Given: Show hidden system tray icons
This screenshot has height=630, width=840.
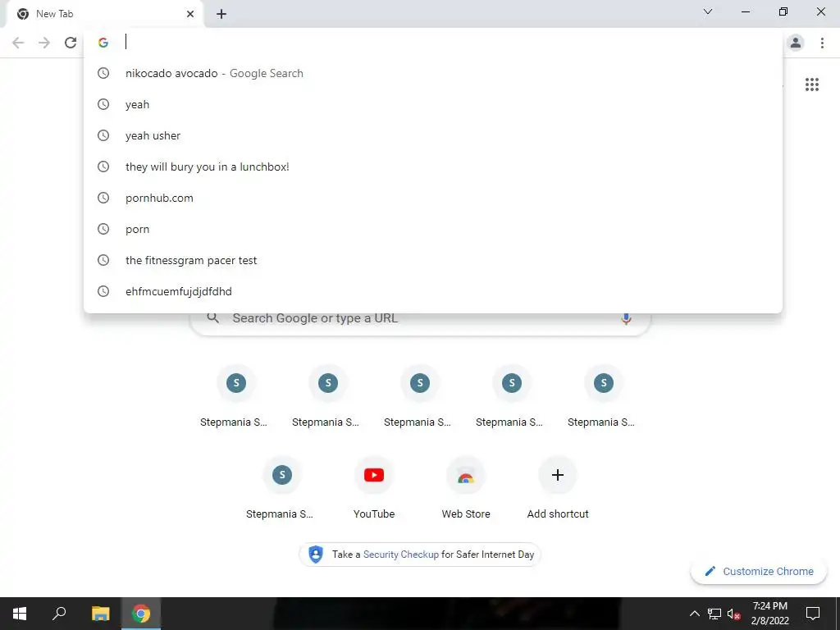Looking at the screenshot, I should pos(694,614).
